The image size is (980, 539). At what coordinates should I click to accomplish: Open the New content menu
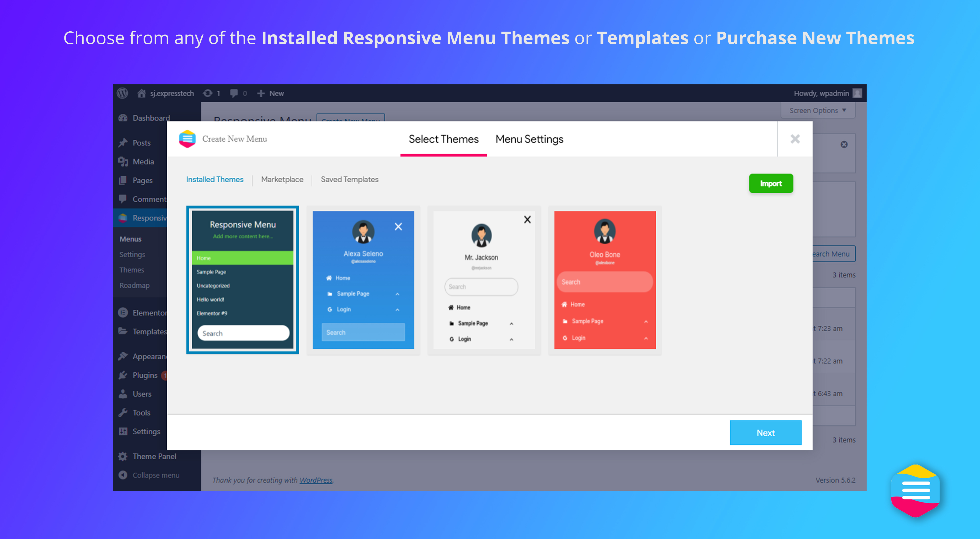point(270,93)
